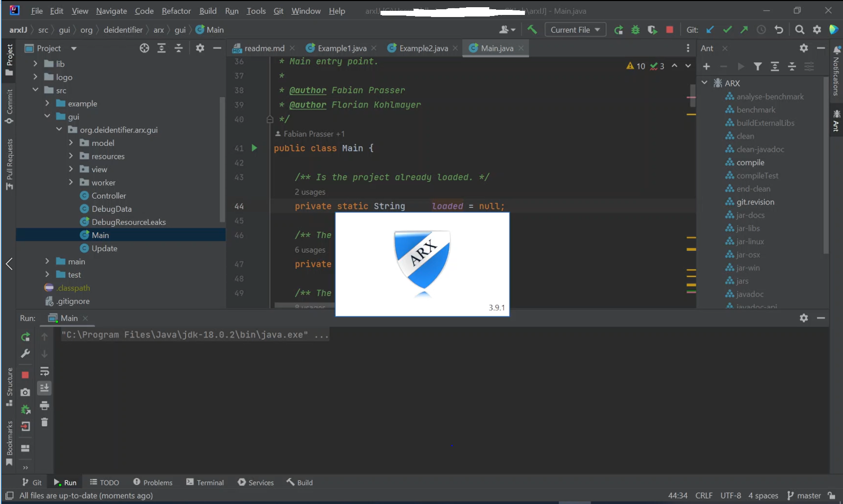843x504 pixels.
Task: Switch to the Example1.java tab
Action: click(342, 48)
